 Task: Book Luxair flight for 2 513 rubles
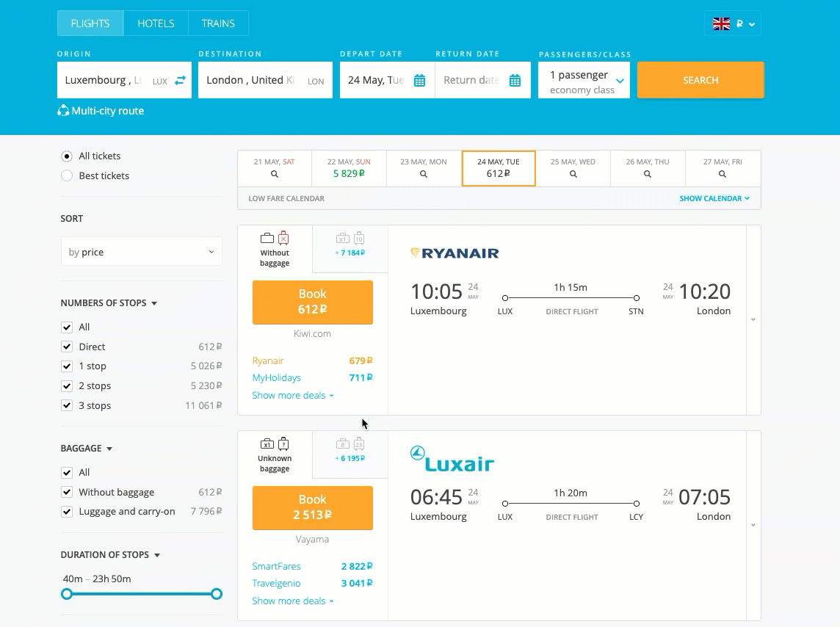click(x=312, y=507)
